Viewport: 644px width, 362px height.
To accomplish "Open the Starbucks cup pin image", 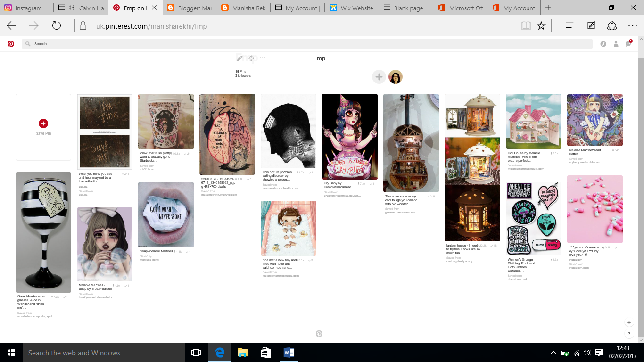I will point(166,122).
